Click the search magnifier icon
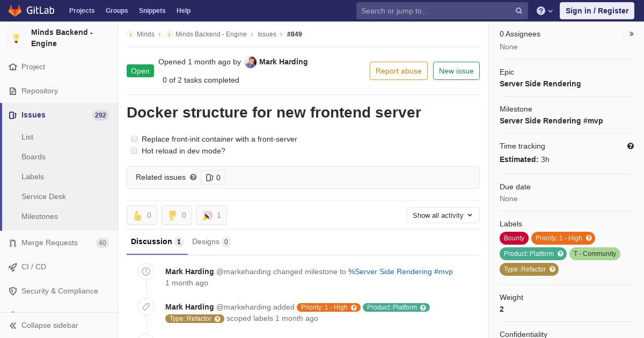Screen dimensions: 644x338 tap(519, 11)
